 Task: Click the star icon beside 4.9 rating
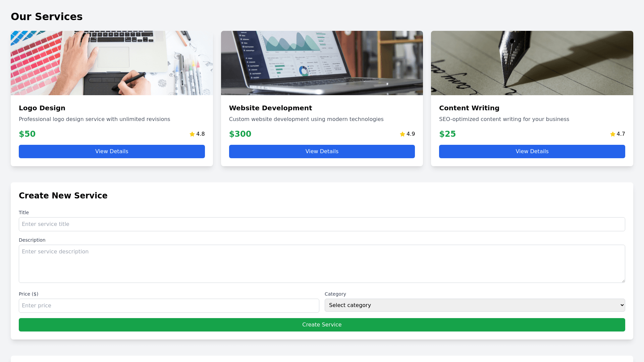402,134
